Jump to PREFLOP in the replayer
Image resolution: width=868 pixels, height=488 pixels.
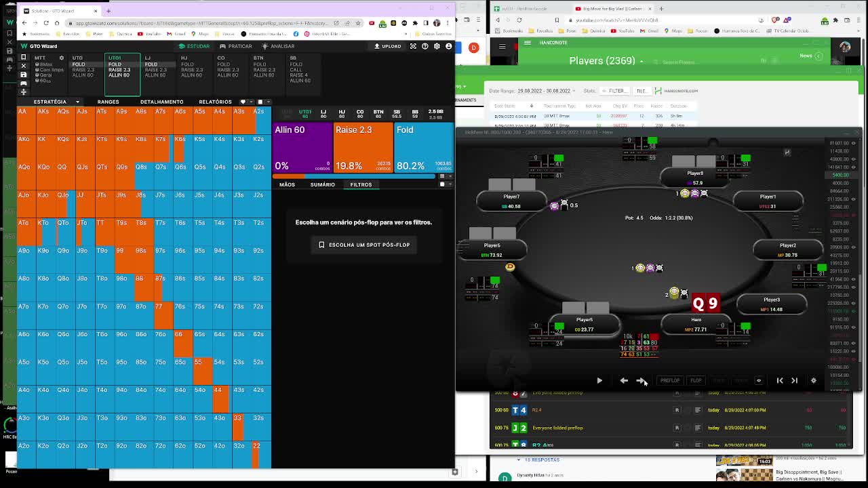(670, 381)
